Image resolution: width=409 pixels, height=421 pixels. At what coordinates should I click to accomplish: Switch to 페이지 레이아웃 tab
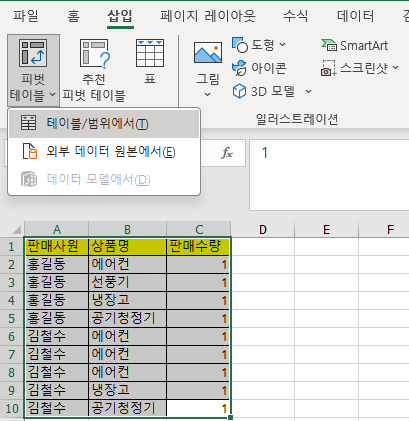pos(207,16)
